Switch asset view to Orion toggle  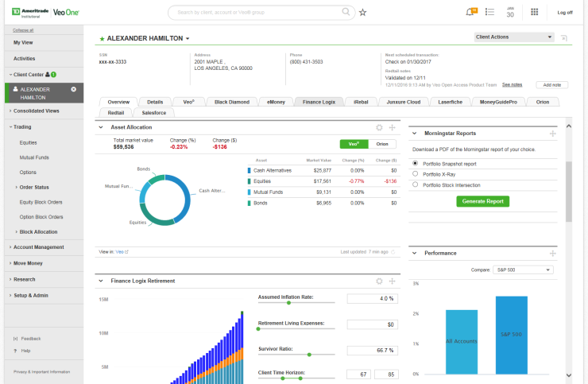382,144
